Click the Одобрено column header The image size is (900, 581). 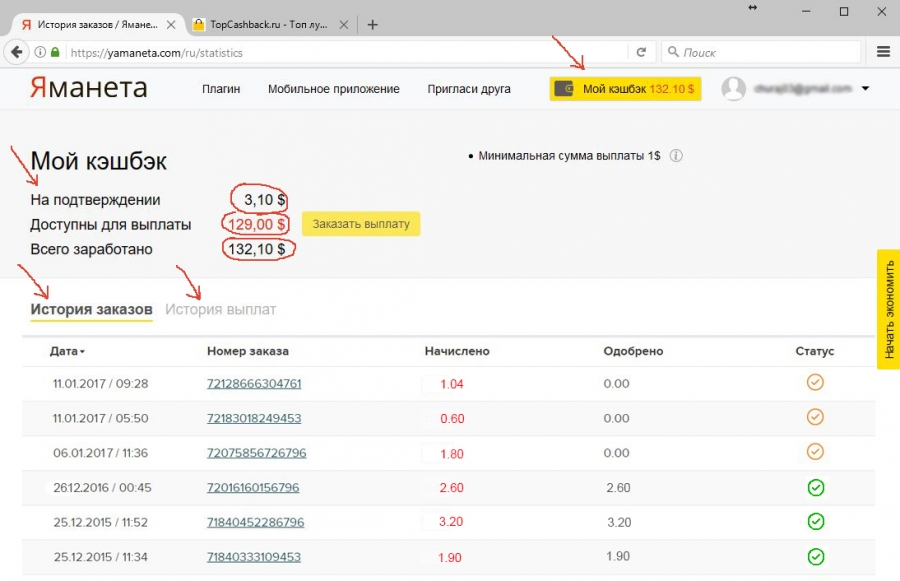(x=633, y=351)
